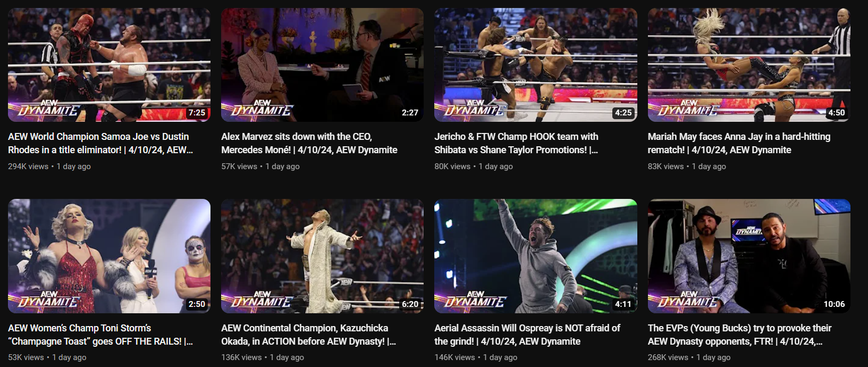Open the Samoa Joe vs Dustin Rhodes thumbnail
Viewport: 868px width, 367px height.
click(109, 65)
